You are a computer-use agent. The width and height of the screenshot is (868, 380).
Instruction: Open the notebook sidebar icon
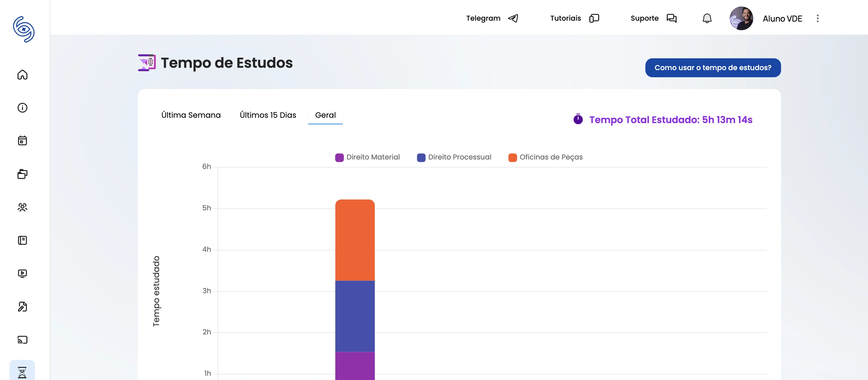(x=22, y=240)
